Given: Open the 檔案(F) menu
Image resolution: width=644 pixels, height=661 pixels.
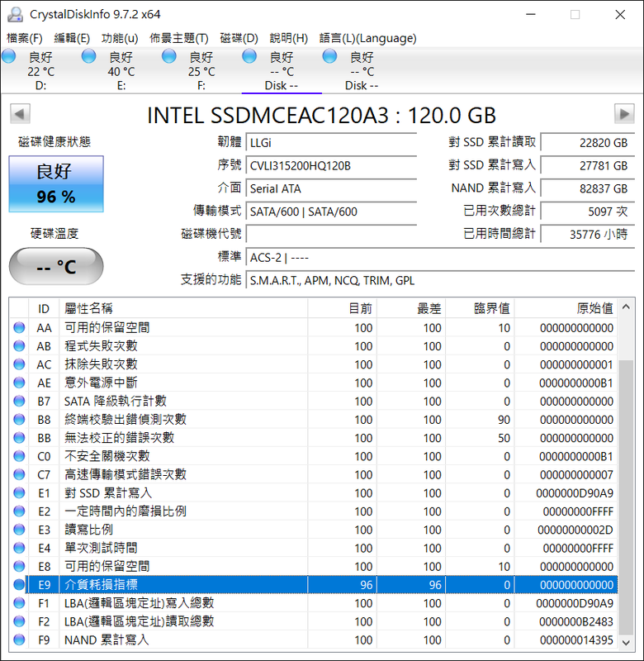Looking at the screenshot, I should (x=25, y=38).
